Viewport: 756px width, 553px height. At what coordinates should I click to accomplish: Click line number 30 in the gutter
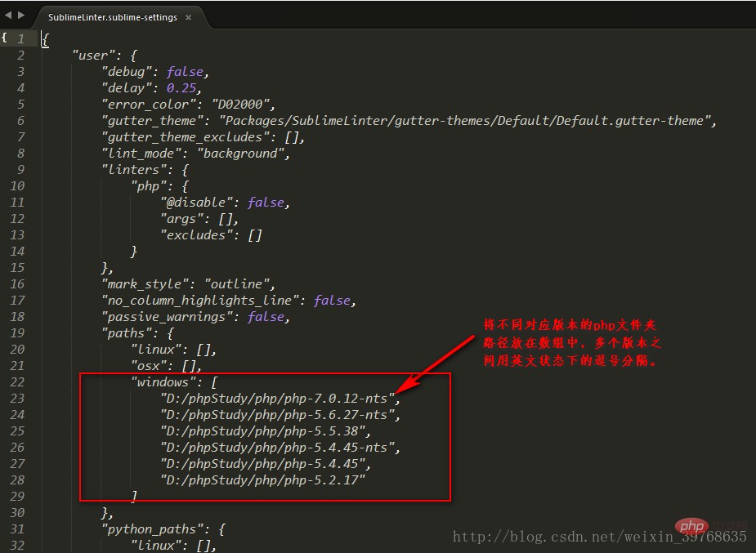tap(17, 513)
